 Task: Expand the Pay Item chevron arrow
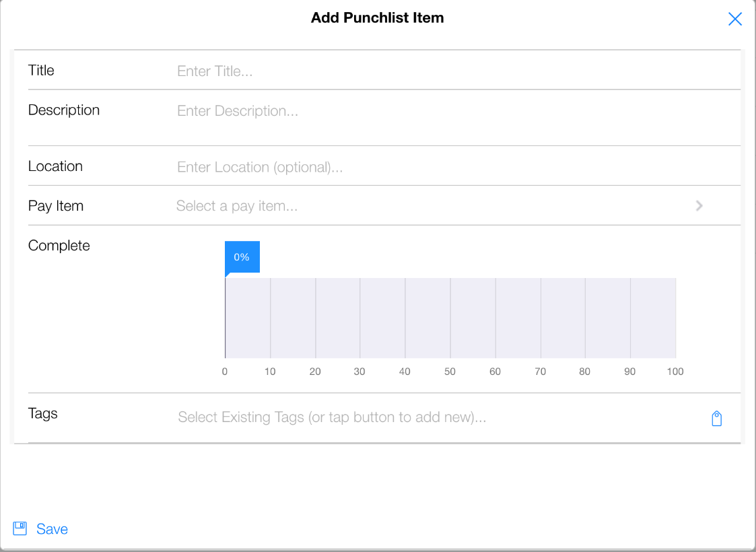click(x=699, y=206)
